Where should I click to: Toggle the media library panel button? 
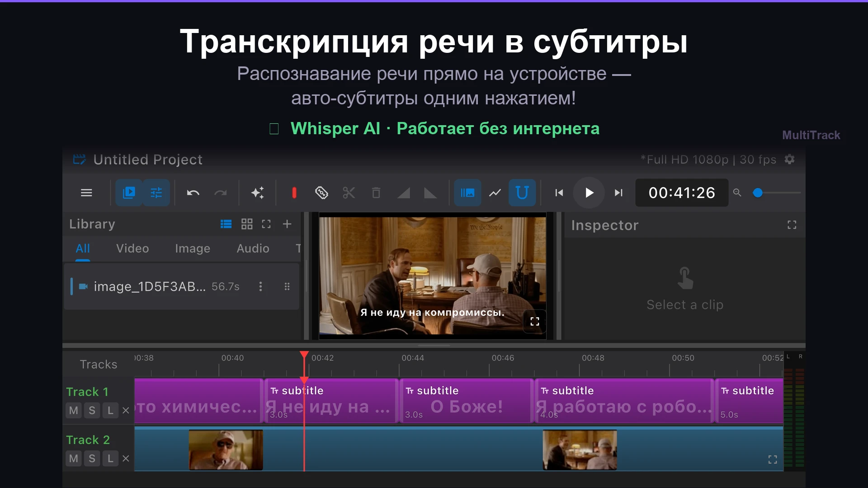[129, 193]
